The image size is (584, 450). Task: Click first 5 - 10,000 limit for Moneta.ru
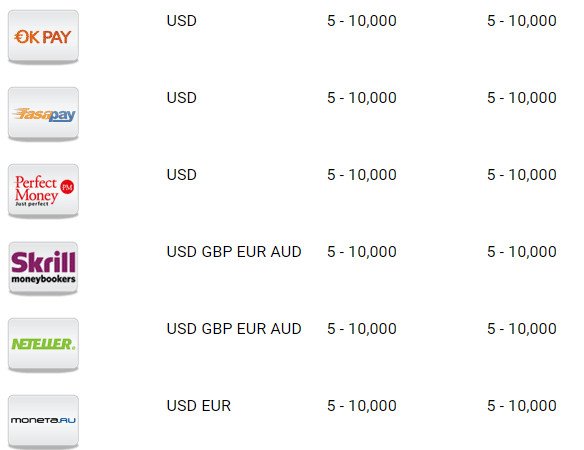tap(362, 406)
